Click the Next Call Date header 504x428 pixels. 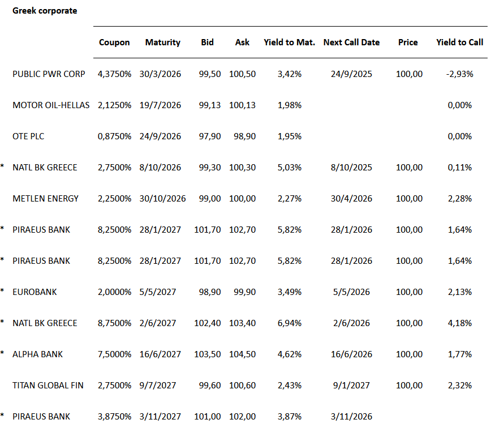click(x=351, y=42)
